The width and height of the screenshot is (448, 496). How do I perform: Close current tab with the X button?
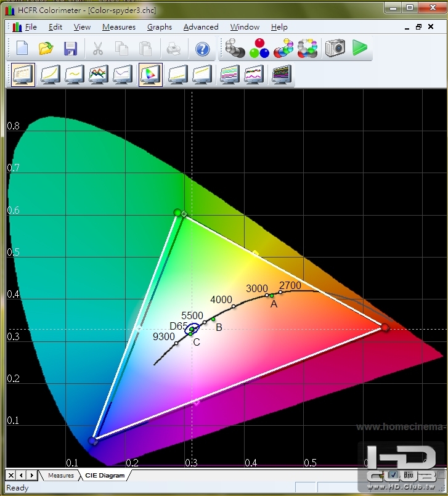[x=10, y=475]
